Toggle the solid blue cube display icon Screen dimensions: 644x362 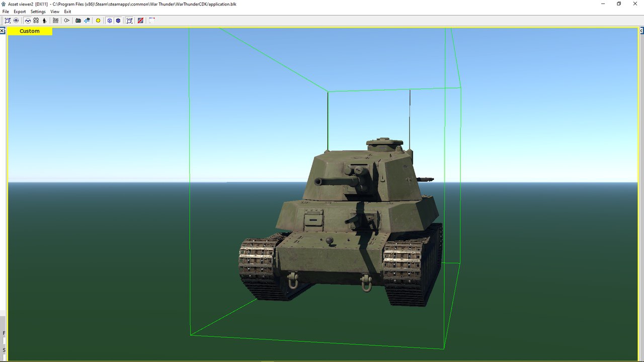click(x=118, y=21)
